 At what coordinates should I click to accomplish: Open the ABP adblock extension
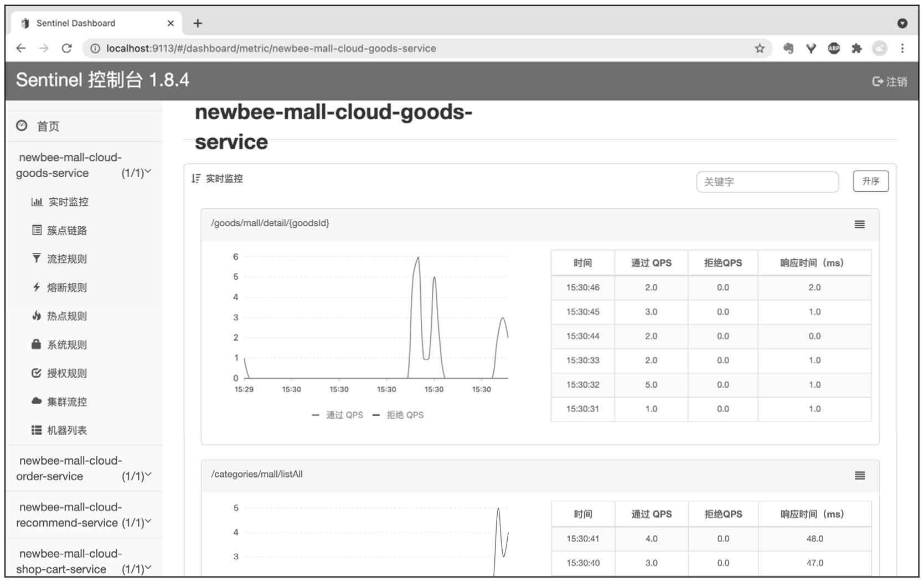[834, 48]
